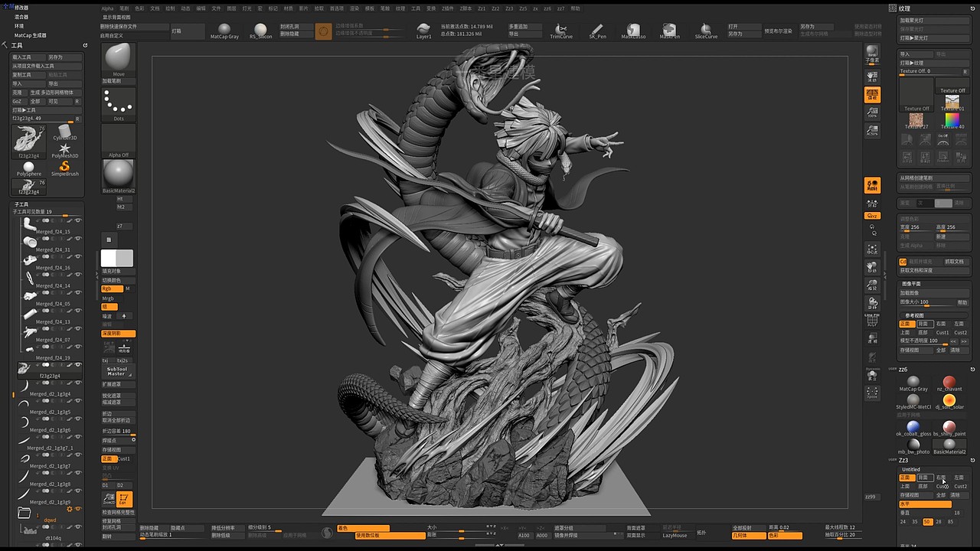Choose the dj_skin_solar material
This screenshot has width=980, height=551.
click(x=949, y=401)
